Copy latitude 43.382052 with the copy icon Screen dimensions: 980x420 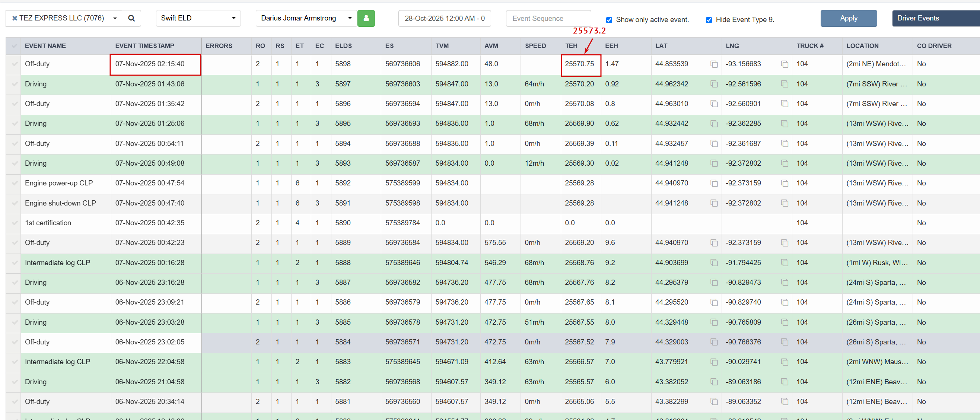point(714,382)
